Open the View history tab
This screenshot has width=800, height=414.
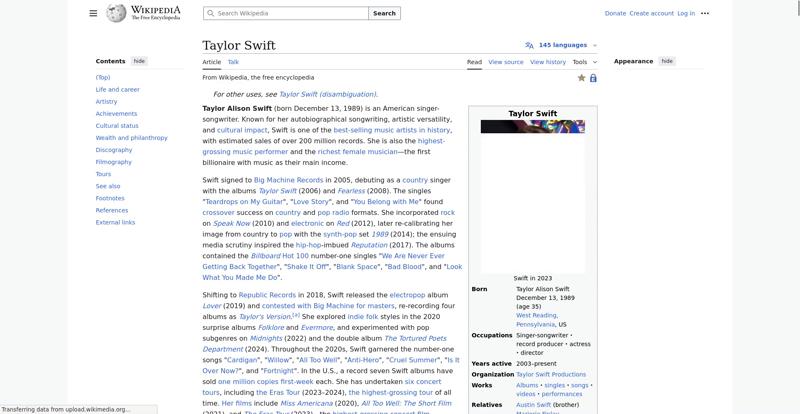(x=548, y=62)
